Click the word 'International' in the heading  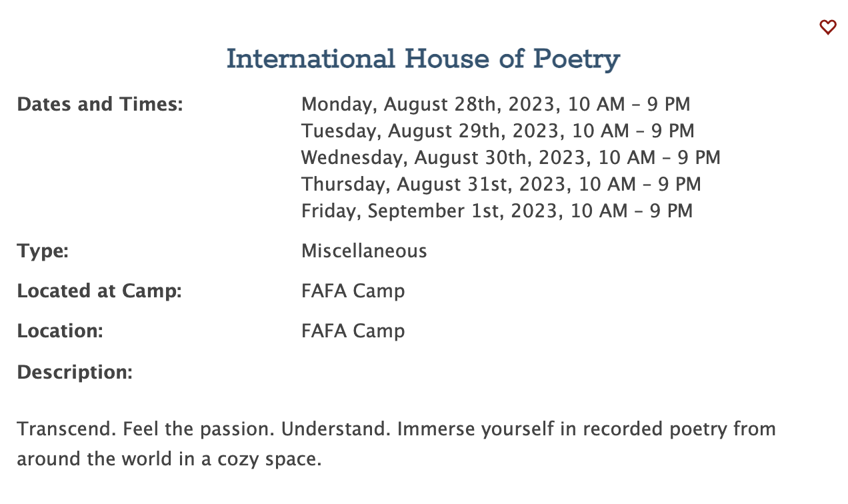[311, 59]
